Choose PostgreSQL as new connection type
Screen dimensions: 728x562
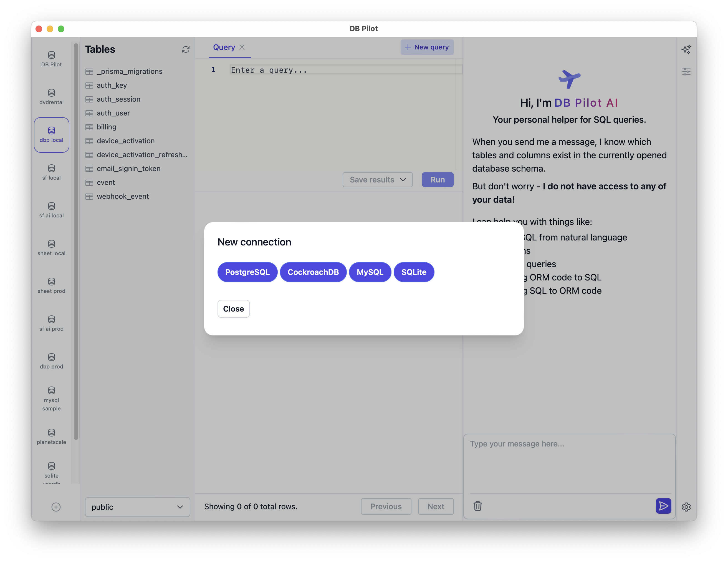pos(247,272)
